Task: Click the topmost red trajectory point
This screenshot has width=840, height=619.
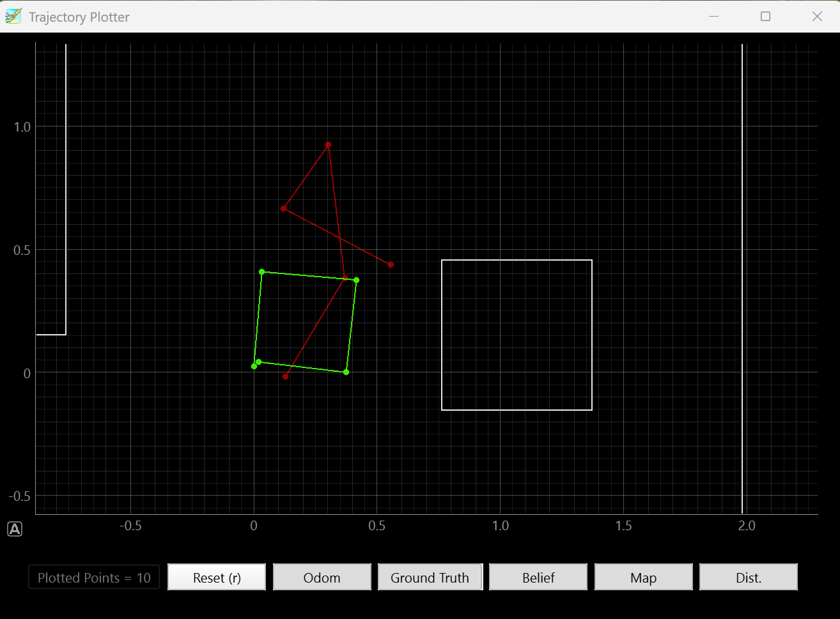Action: coord(328,145)
